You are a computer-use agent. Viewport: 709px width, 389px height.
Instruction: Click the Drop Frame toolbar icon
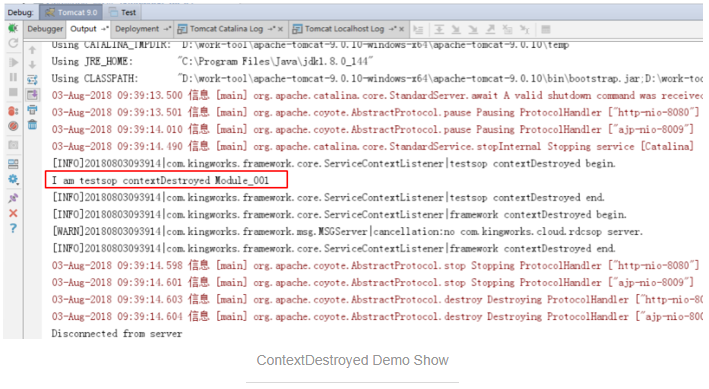(507, 29)
